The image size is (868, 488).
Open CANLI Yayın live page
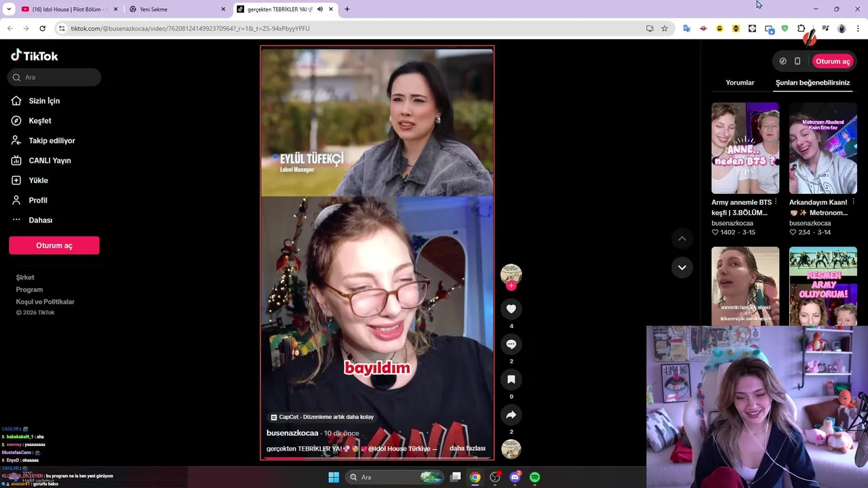point(50,161)
